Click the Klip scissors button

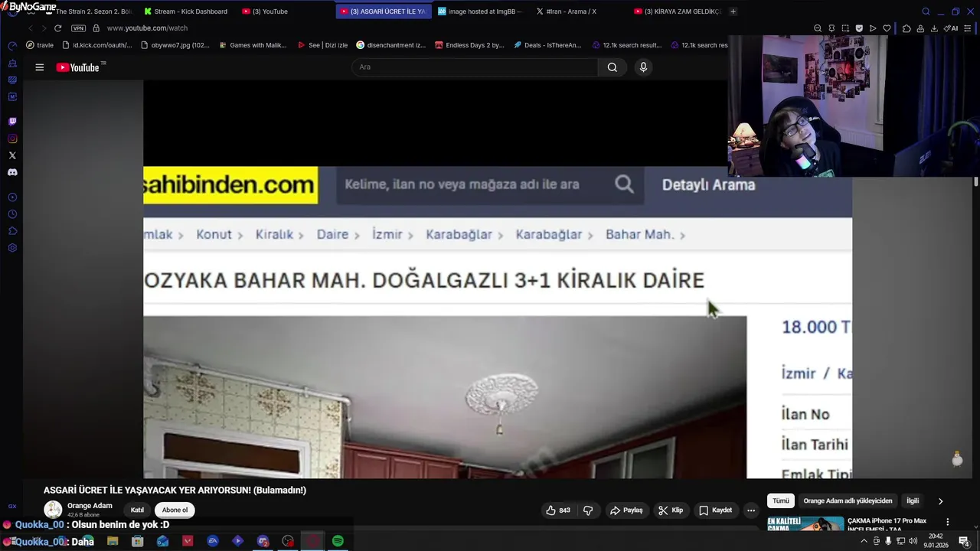pyautogui.click(x=670, y=510)
